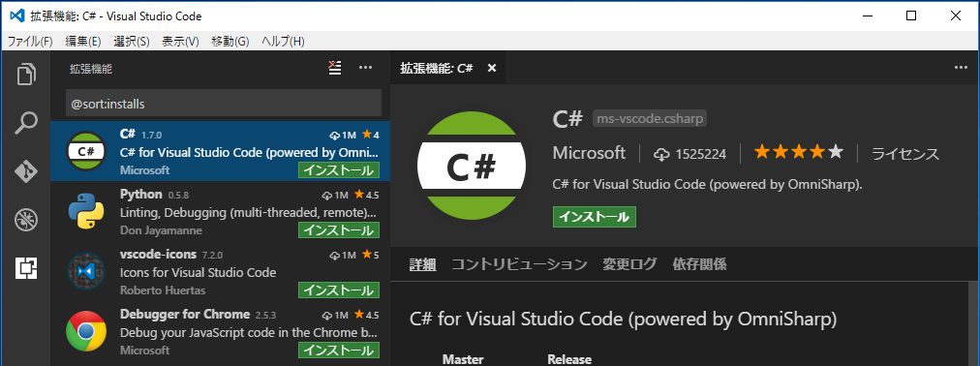Click the 1525224 install count text
The width and height of the screenshot is (980, 366).
[x=701, y=154]
